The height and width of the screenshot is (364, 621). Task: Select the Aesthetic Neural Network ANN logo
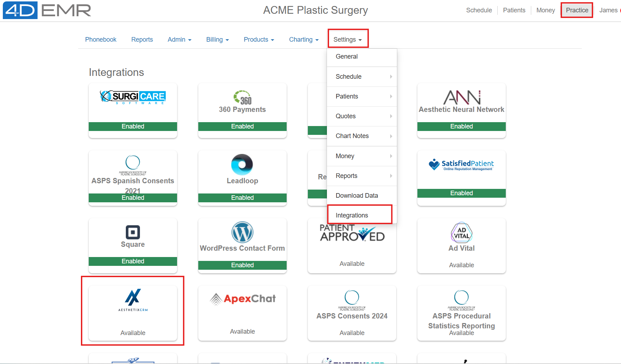tap(462, 97)
